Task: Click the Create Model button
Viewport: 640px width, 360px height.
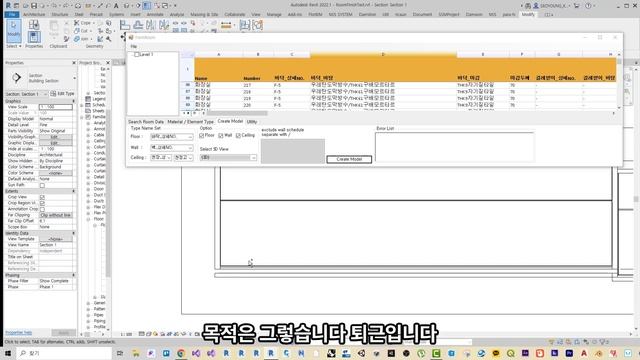Action: click(x=349, y=159)
